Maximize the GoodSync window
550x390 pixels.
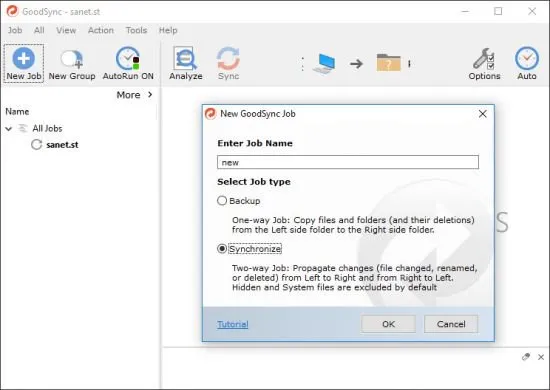click(498, 11)
